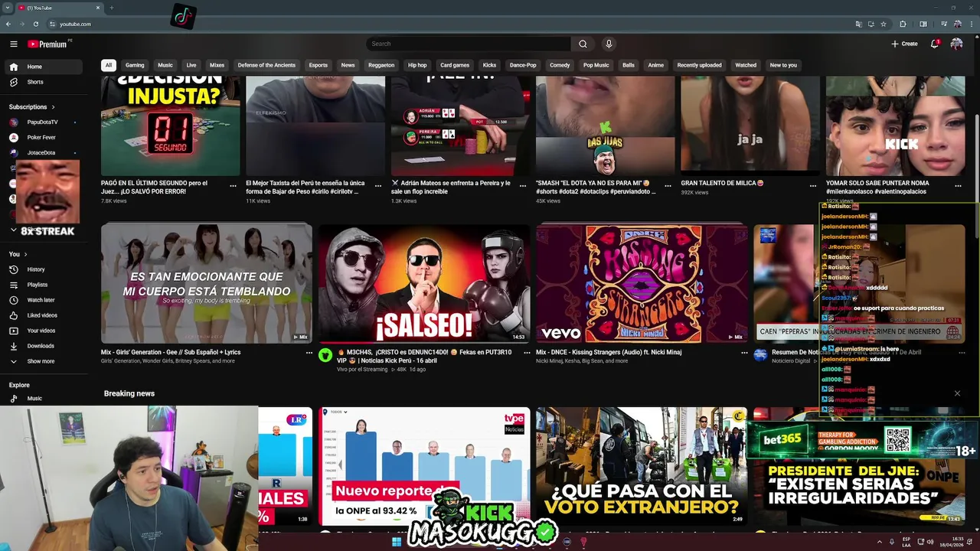Open options for YOMAR SOLO SABE PUNTEAR video
Screen dimensions: 980x551
pos(958,185)
